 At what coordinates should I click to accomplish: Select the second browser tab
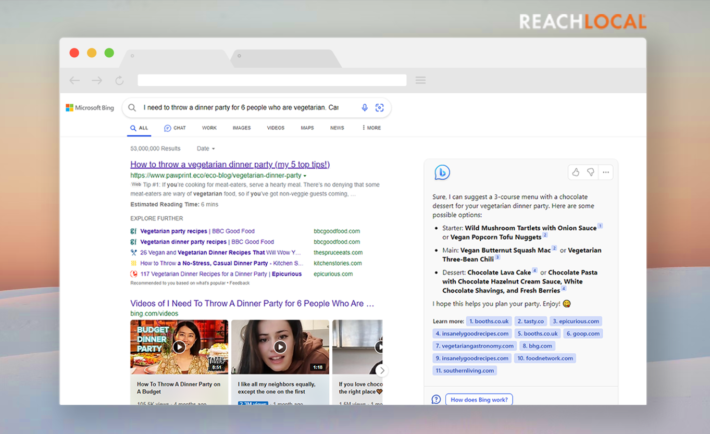click(285, 58)
